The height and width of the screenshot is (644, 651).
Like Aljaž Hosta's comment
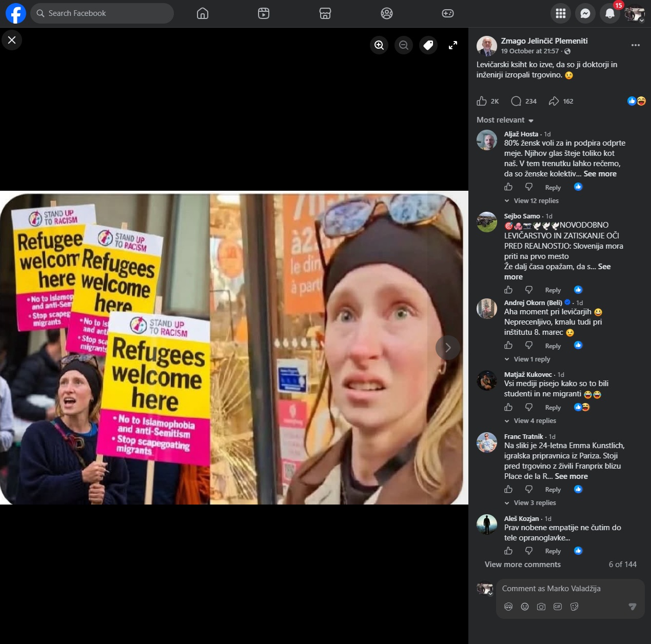pos(508,187)
